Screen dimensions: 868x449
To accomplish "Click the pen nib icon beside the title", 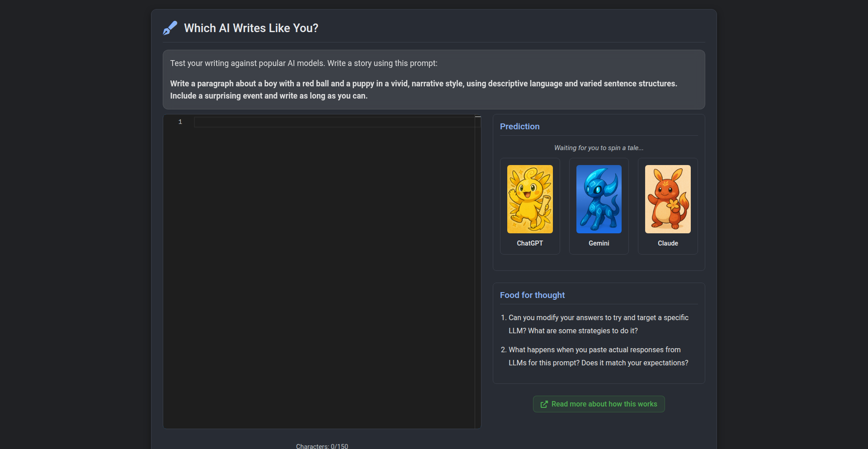I will (x=170, y=28).
